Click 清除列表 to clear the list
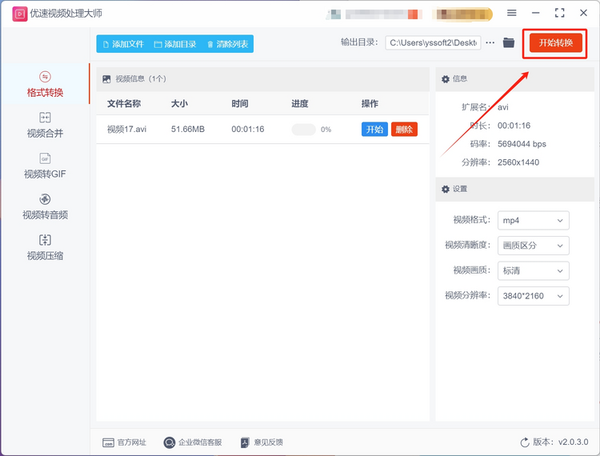The width and height of the screenshot is (600, 456). point(228,44)
